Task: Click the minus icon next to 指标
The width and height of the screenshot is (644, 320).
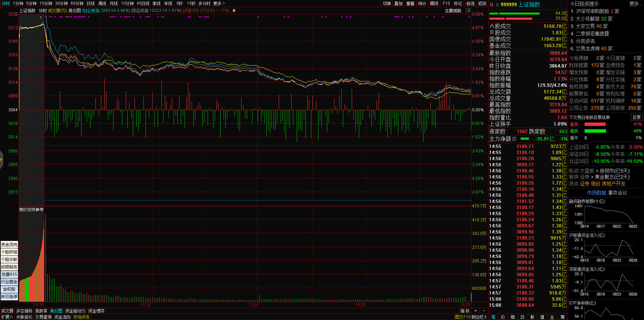Action: (484, 311)
